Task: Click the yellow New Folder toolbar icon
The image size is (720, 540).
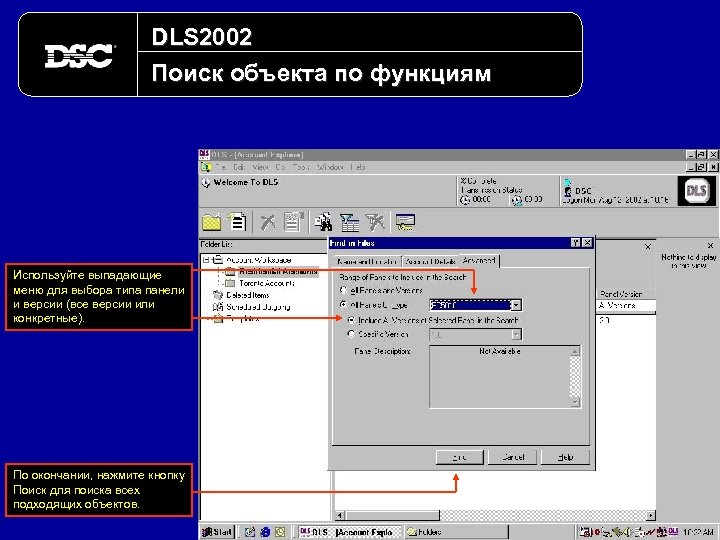Action: tap(212, 223)
